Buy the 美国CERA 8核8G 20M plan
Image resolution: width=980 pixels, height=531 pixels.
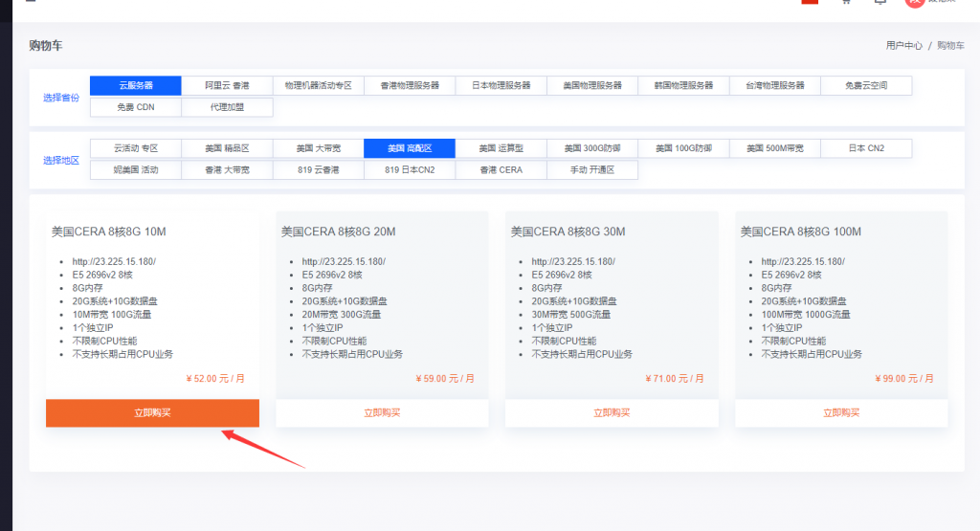(382, 412)
